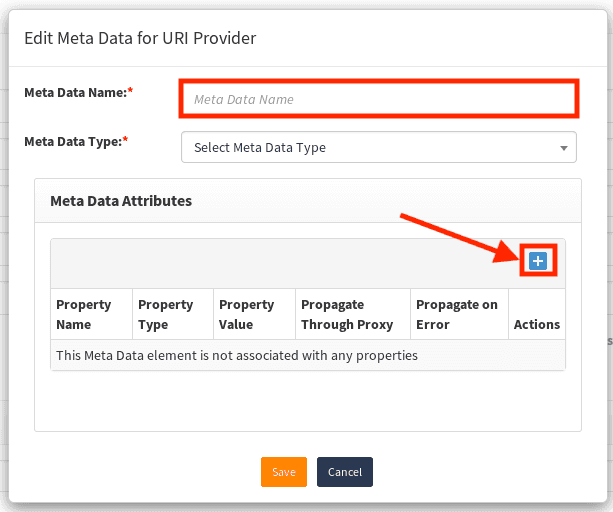This screenshot has width=613, height=512.
Task: Click the Meta Data Name label
Action: click(75, 92)
